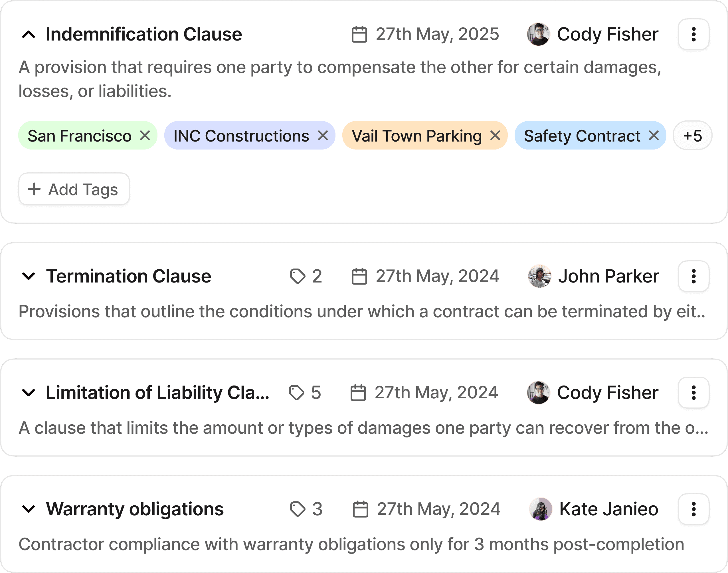Open Warranty obligations three-dot options menu
The width and height of the screenshot is (728, 573).
(x=693, y=509)
